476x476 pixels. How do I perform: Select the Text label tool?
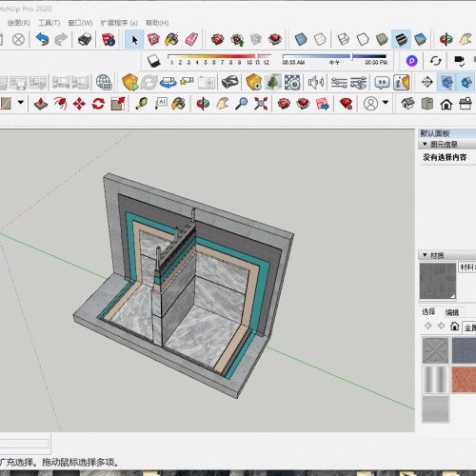coord(161,104)
